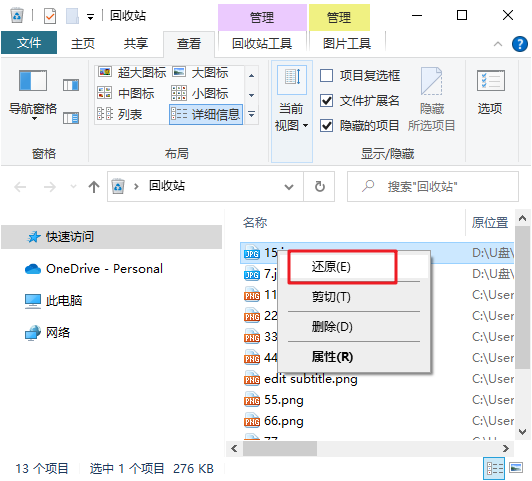
Task: Click horizontal scrollbar left arrow
Action: [x=234, y=448]
